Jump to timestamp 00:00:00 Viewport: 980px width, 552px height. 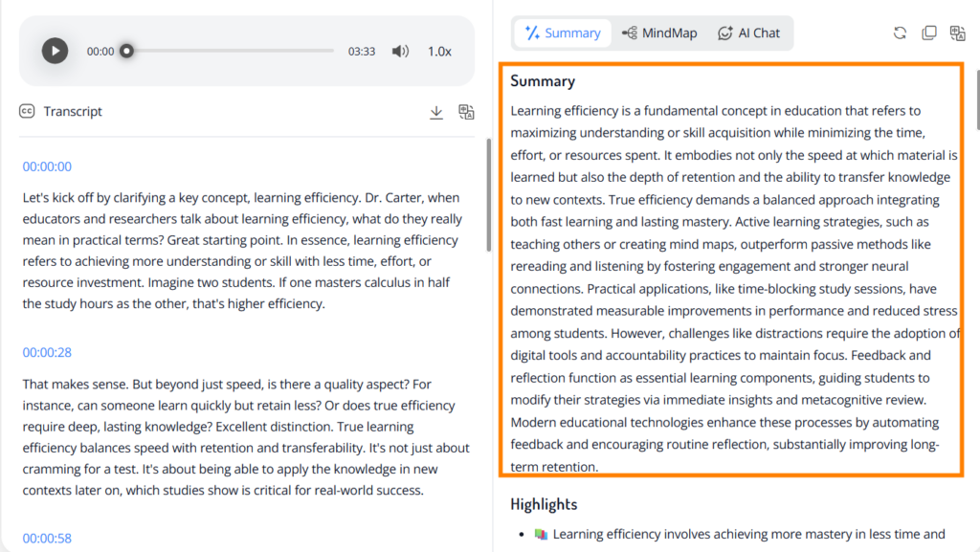tap(47, 166)
